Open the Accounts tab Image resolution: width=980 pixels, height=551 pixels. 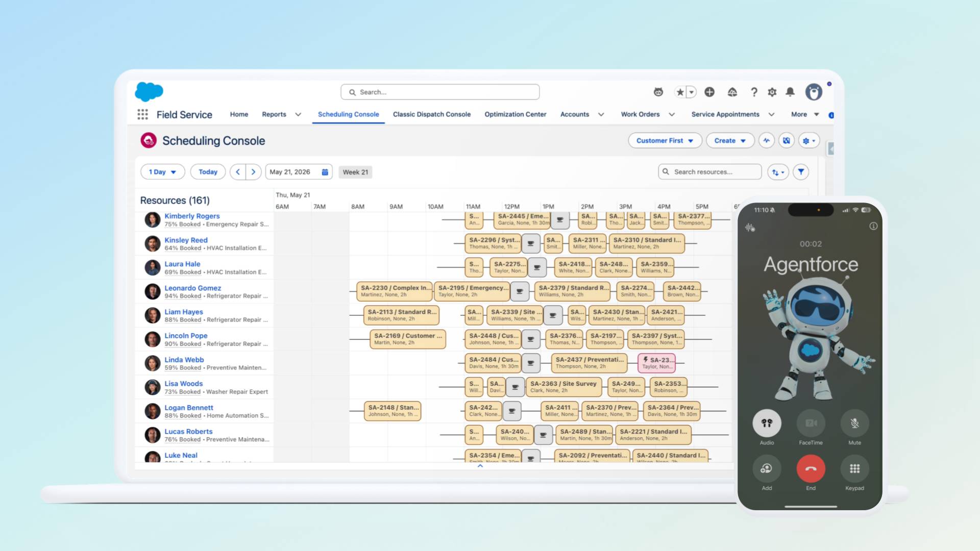click(575, 114)
